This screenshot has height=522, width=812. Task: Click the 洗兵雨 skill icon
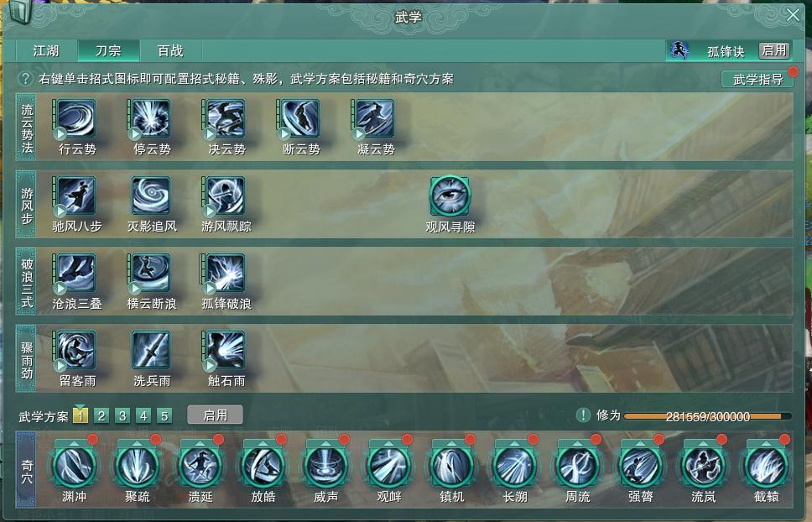151,351
